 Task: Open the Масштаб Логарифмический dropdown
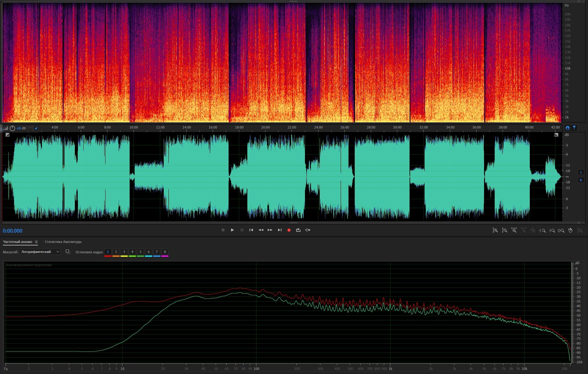click(40, 252)
